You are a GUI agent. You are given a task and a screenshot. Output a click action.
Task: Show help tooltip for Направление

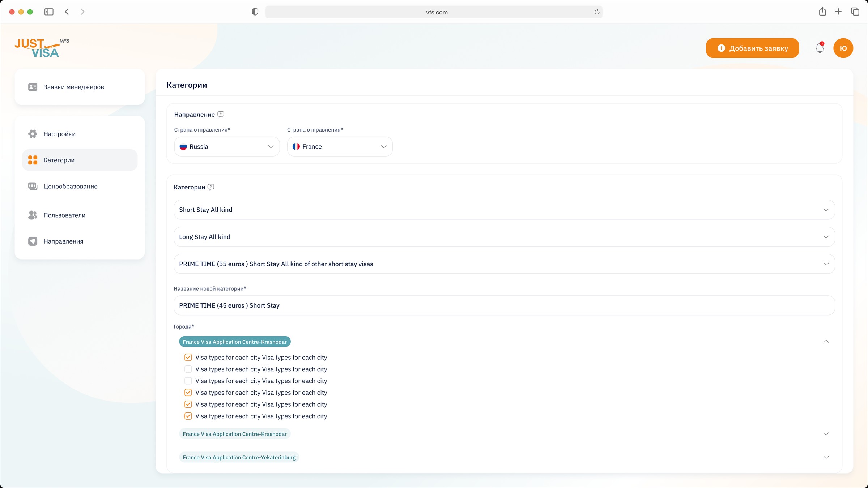point(221,114)
